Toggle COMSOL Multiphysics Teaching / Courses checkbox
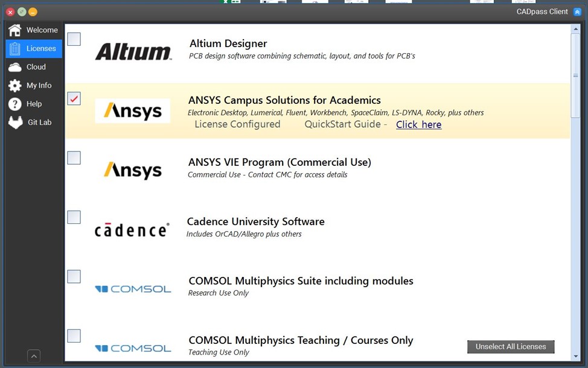The height and width of the screenshot is (368, 588). tap(74, 336)
